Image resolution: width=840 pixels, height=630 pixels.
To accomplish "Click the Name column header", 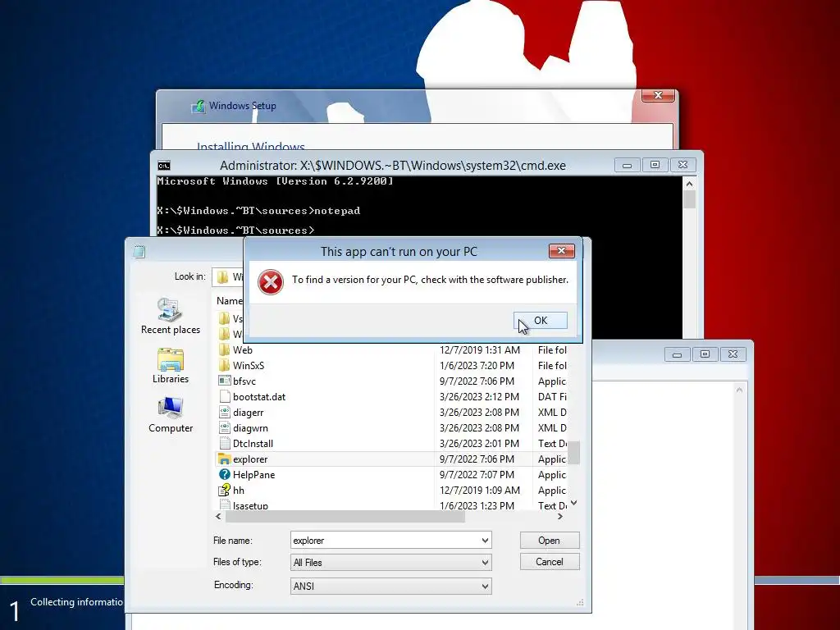I will (x=230, y=300).
